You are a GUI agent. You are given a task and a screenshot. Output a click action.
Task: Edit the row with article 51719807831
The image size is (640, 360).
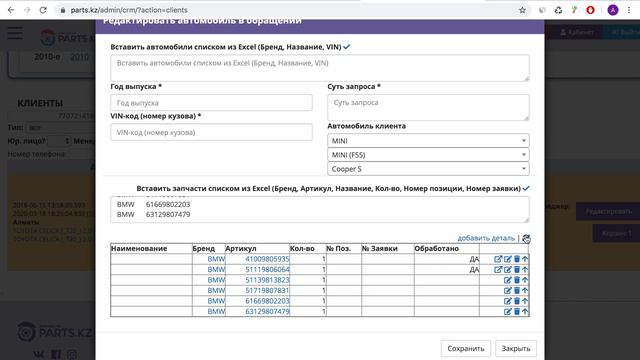(507, 291)
